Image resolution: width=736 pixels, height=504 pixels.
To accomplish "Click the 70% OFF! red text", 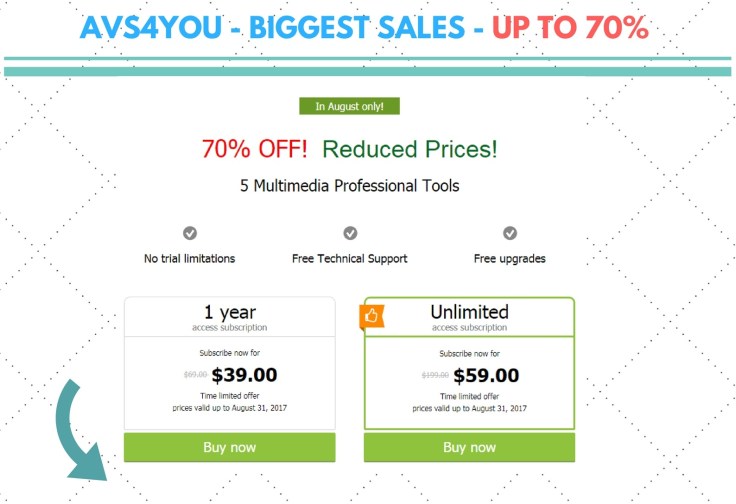I will point(255,150).
